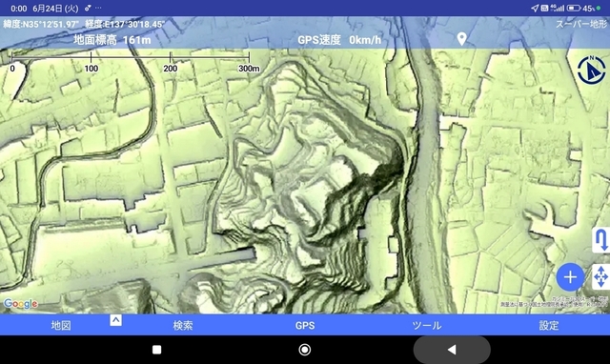Screen dimensions: 610x364
Task: Tap the location arrow status icon
Action: coord(535,8)
